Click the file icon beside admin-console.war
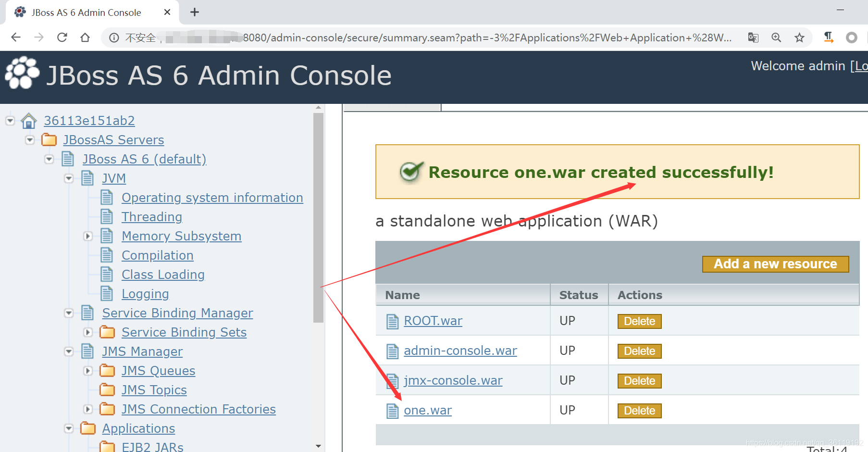This screenshot has width=868, height=452. (393, 352)
